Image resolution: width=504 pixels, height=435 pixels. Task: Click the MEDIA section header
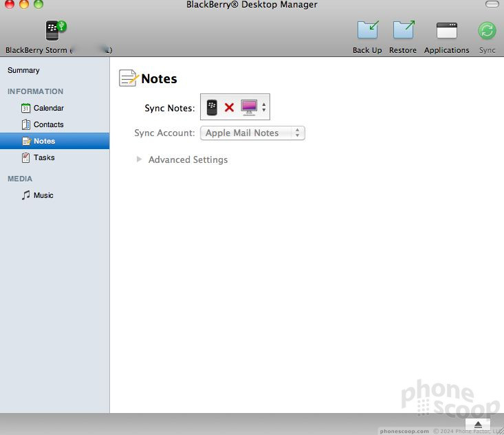pyautogui.click(x=20, y=179)
